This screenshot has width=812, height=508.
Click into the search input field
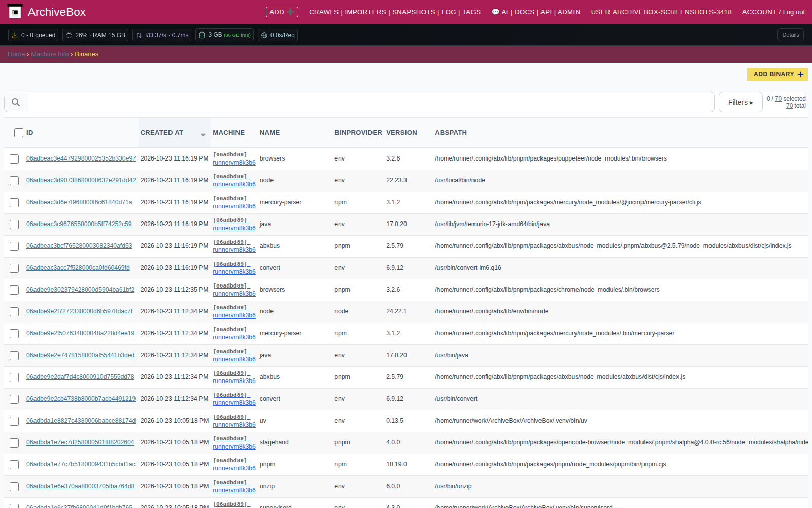[371, 102]
